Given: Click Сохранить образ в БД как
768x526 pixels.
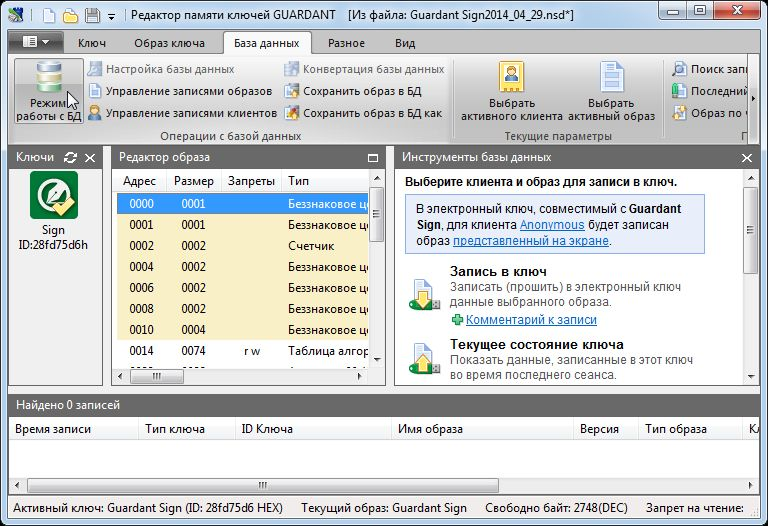Looking at the screenshot, I should pos(363,113).
